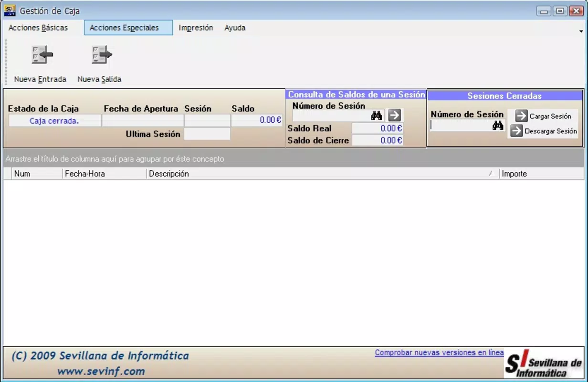Minimize the Gestión de Caja window
588x382 pixels.
(x=544, y=11)
